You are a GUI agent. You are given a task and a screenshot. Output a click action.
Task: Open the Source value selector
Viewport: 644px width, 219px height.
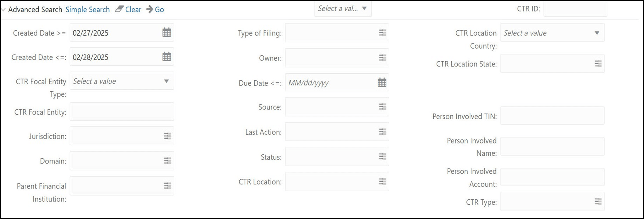[x=382, y=107]
